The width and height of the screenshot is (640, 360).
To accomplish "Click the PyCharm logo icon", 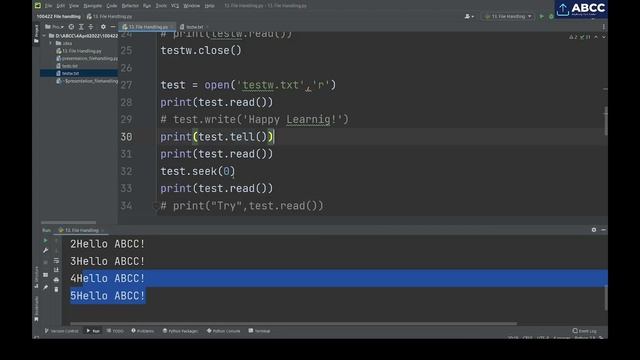I will pyautogui.click(x=38, y=6).
